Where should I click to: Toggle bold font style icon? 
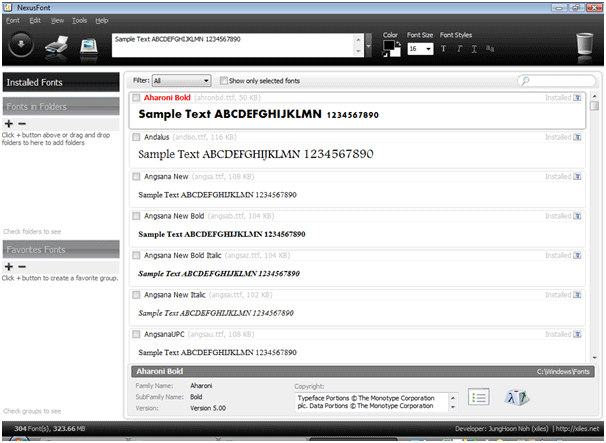click(x=443, y=49)
